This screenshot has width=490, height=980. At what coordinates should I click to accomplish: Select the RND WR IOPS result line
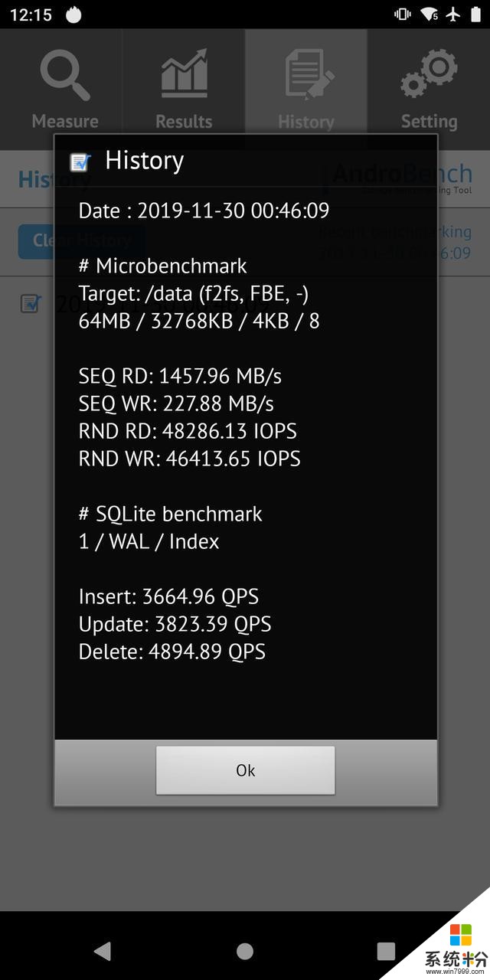point(189,459)
